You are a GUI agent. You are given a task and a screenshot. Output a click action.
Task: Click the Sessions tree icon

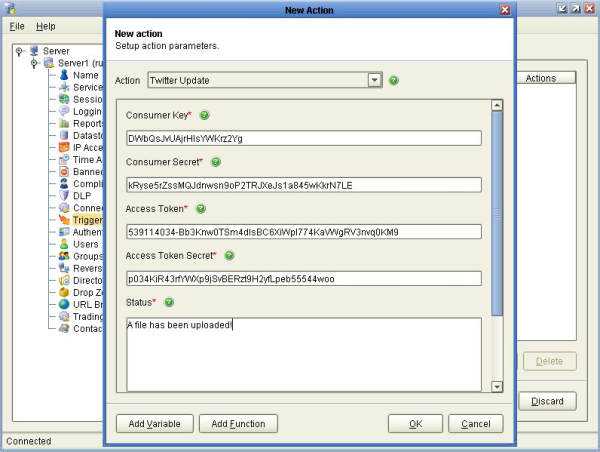point(64,99)
